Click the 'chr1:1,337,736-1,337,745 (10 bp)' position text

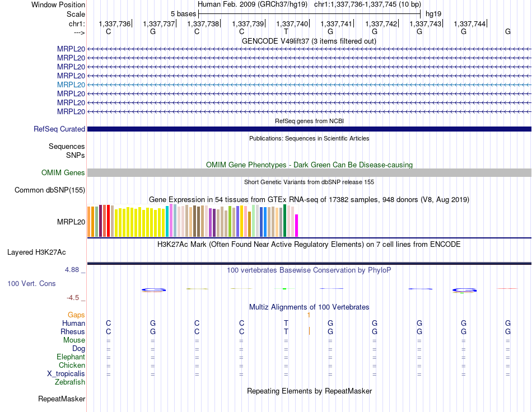[x=367, y=4]
